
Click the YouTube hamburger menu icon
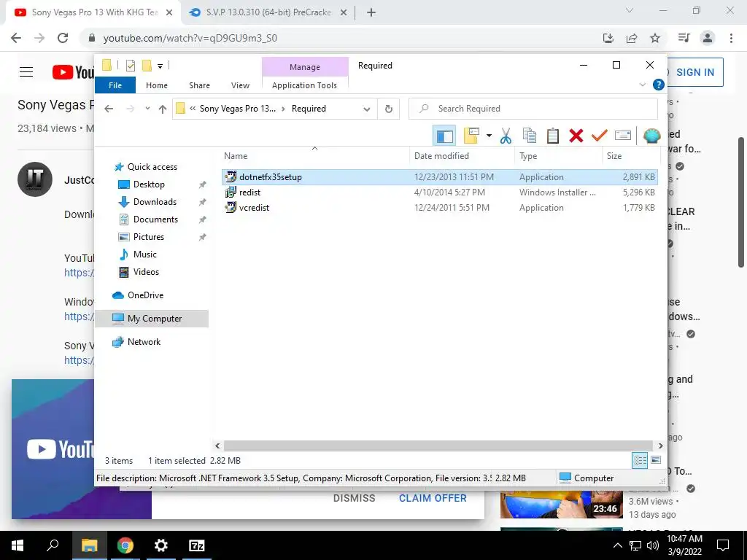26,72
